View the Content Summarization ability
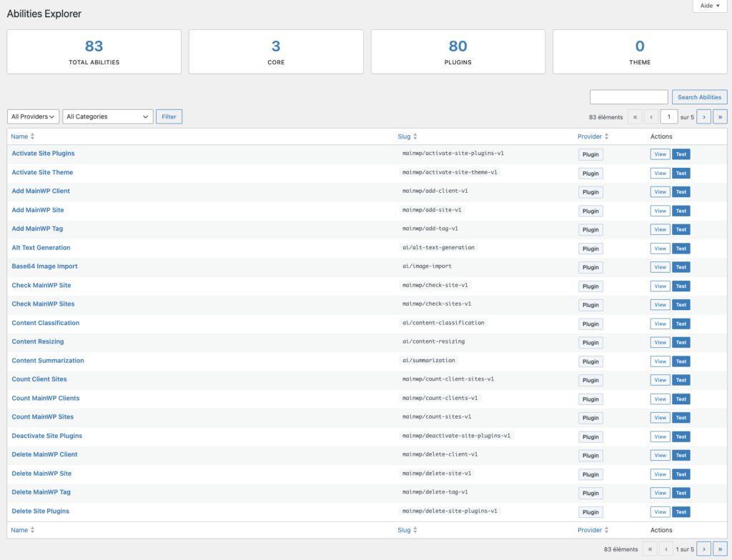The image size is (732, 560). [x=660, y=361]
